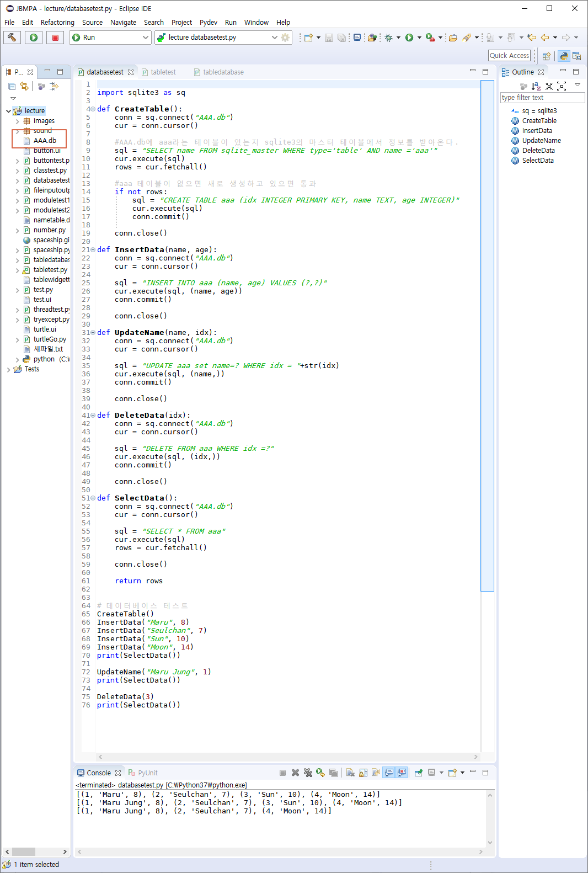Viewport: 588px width, 873px height.
Task: Click the Last Edit Location icon
Action: click(532, 38)
